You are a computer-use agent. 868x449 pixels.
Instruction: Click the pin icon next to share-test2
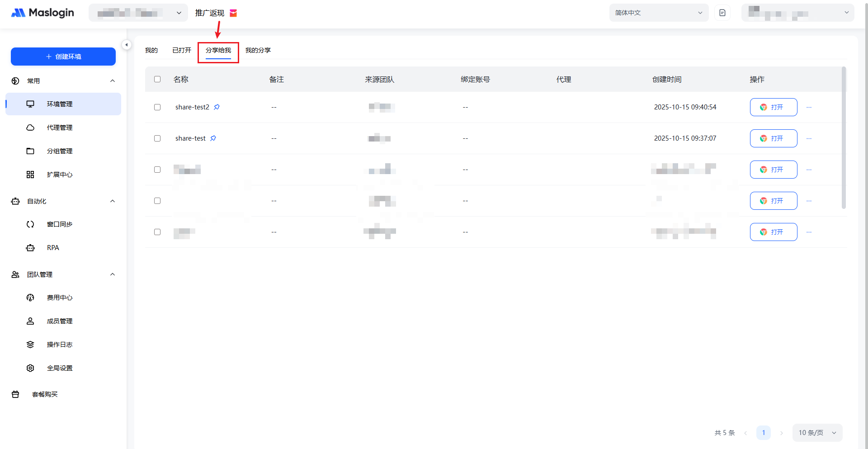click(217, 107)
